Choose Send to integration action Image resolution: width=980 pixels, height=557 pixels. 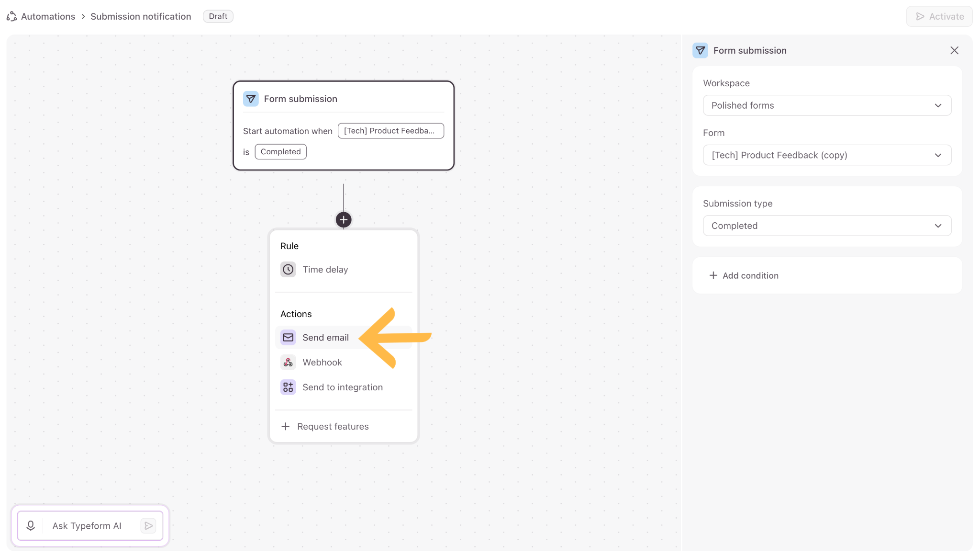pyautogui.click(x=344, y=387)
